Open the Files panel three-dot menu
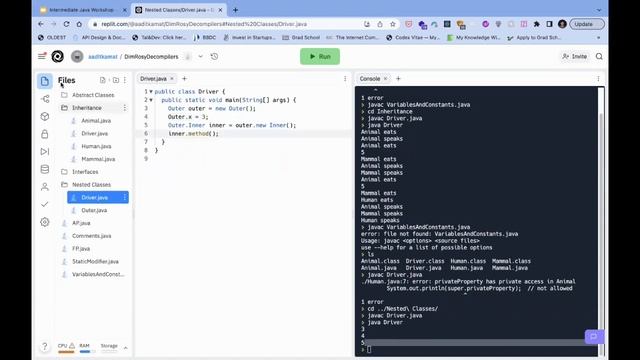 pos(125,80)
